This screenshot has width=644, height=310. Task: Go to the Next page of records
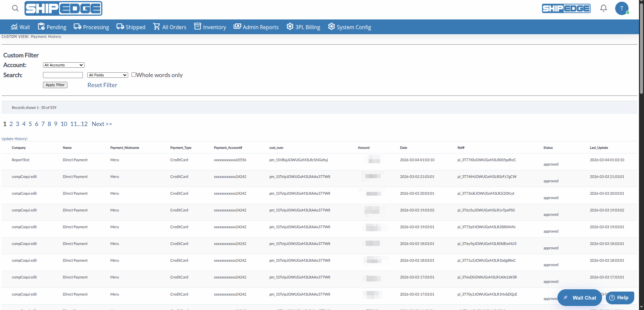[x=102, y=124]
